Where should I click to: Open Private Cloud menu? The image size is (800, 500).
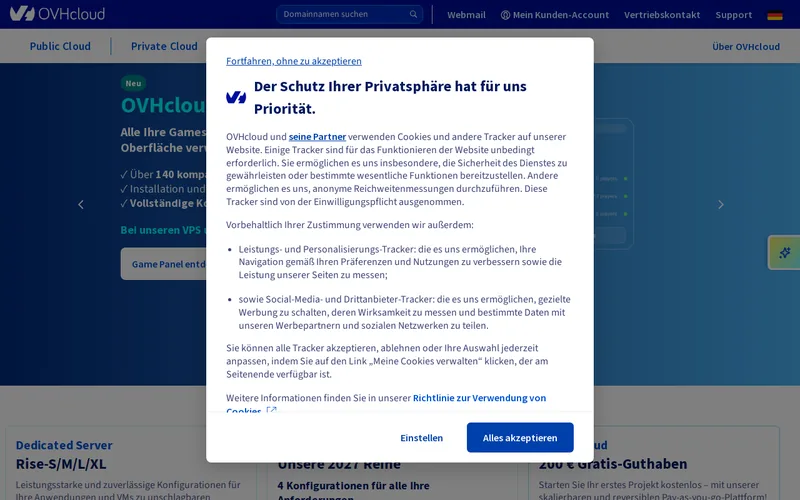(164, 46)
